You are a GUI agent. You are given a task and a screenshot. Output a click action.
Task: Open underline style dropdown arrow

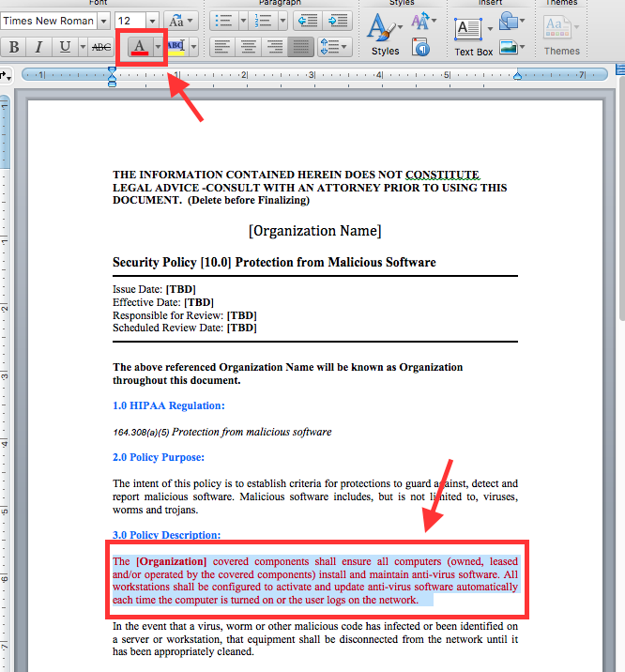pyautogui.click(x=83, y=47)
